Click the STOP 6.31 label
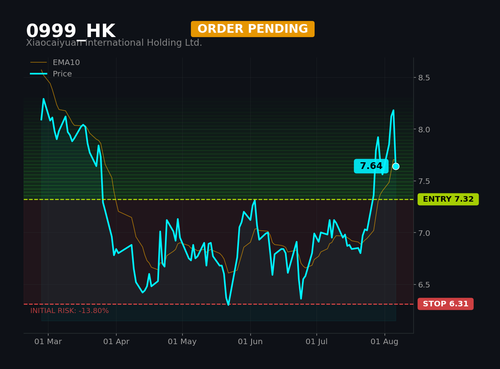Screen dimensions: 500x369 coord(445,304)
